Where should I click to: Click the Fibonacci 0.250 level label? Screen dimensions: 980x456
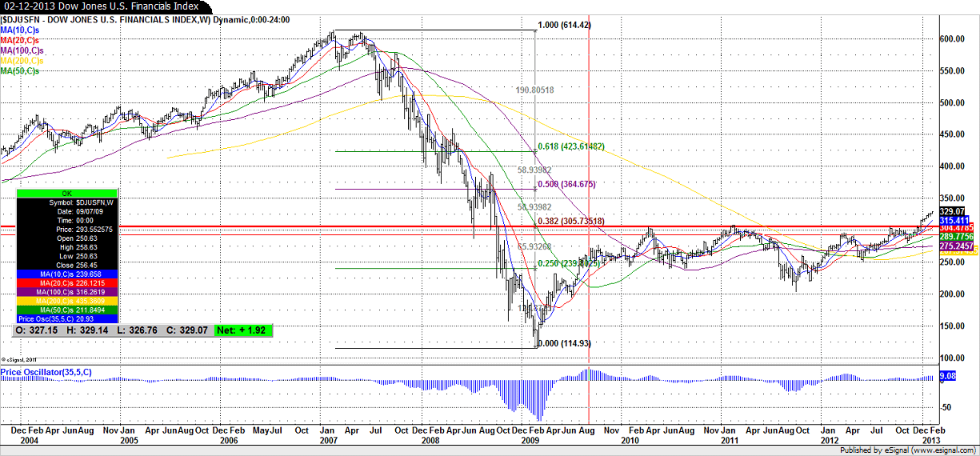pyautogui.click(x=568, y=263)
